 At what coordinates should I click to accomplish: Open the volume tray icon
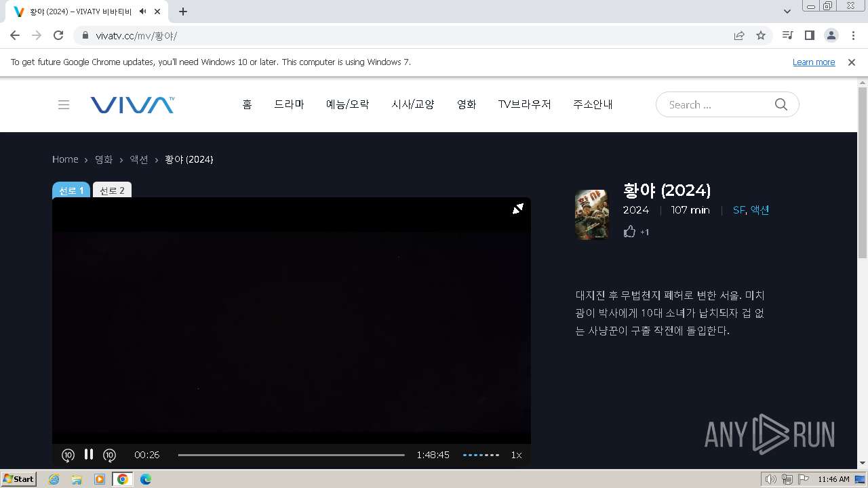[770, 479]
